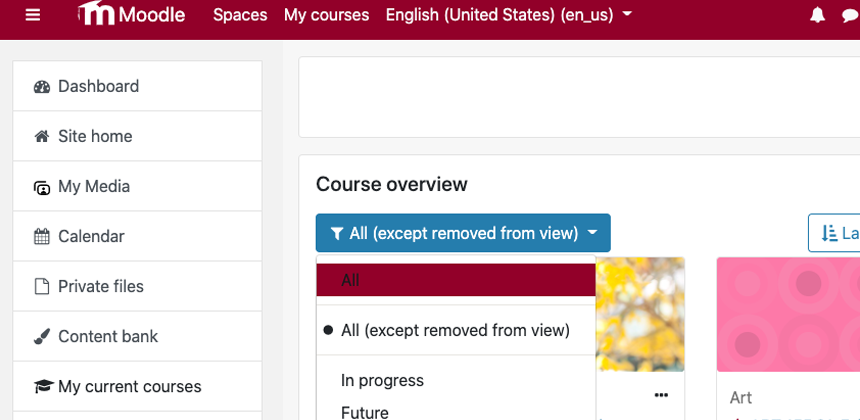Open the pink Art course thumbnail

click(x=788, y=314)
